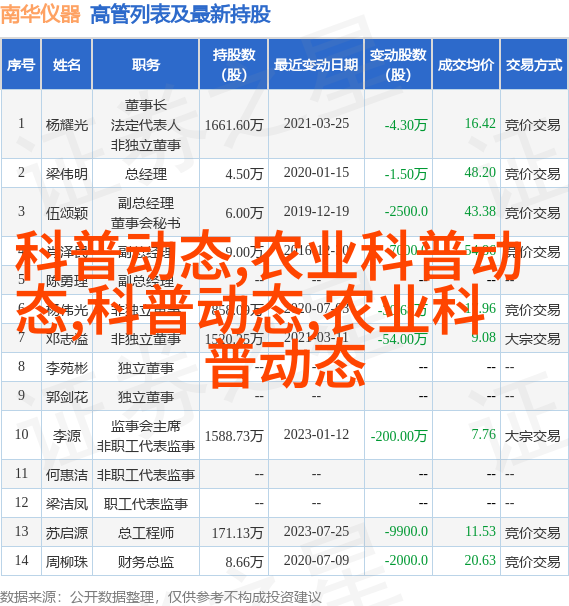The image size is (569, 606).
Task: Select the 持股数(股) column header
Action: point(234,65)
